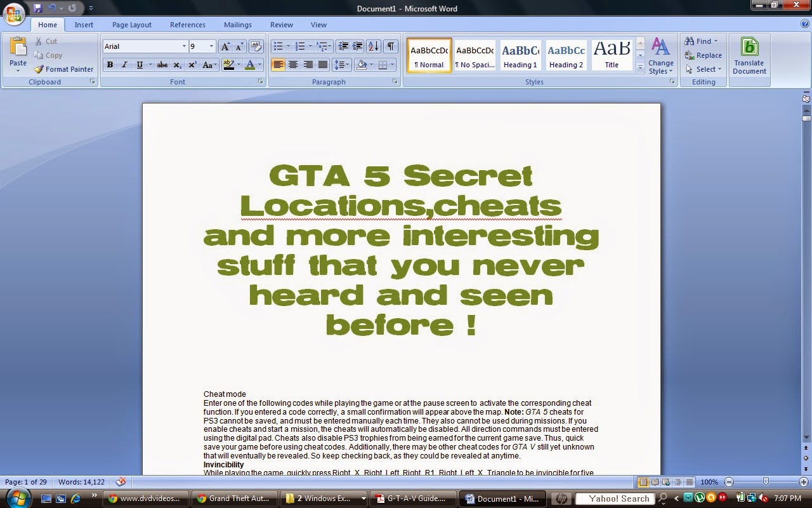Image resolution: width=812 pixels, height=508 pixels.
Task: Open Word Help question mark
Action: coord(804,24)
